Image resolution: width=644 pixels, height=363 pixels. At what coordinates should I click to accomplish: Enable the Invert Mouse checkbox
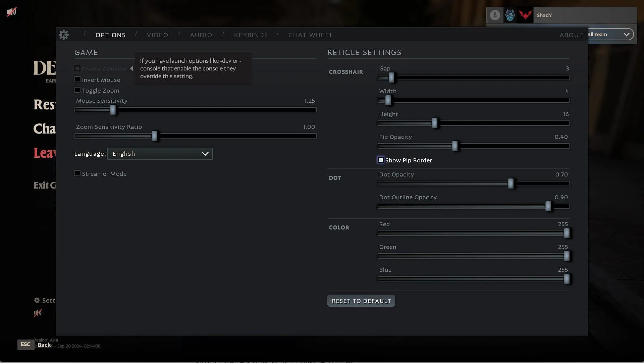pyautogui.click(x=77, y=80)
